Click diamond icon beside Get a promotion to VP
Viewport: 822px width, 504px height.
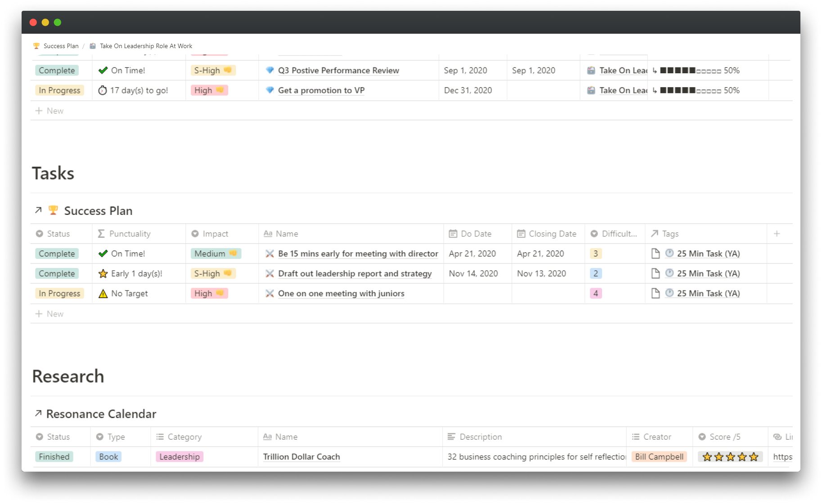[x=270, y=90]
